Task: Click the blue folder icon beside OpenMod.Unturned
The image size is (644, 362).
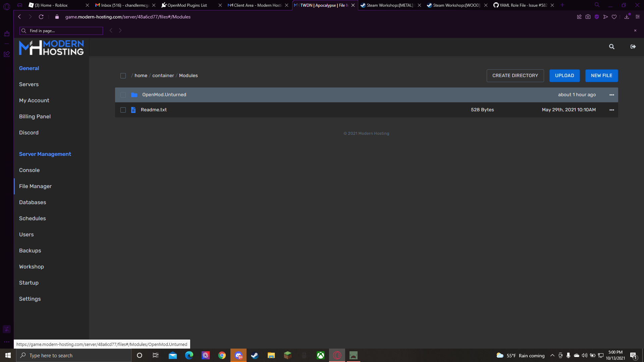Action: [x=134, y=95]
